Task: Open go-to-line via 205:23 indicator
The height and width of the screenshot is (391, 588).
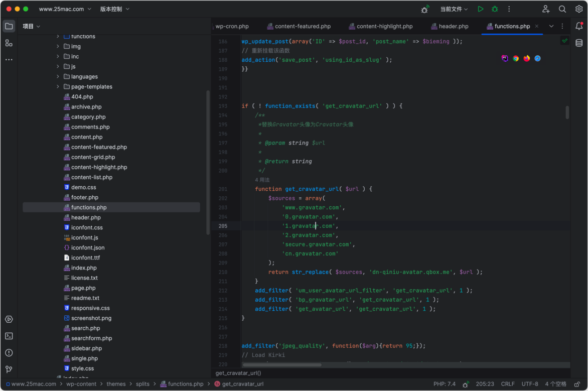Action: 485,384
